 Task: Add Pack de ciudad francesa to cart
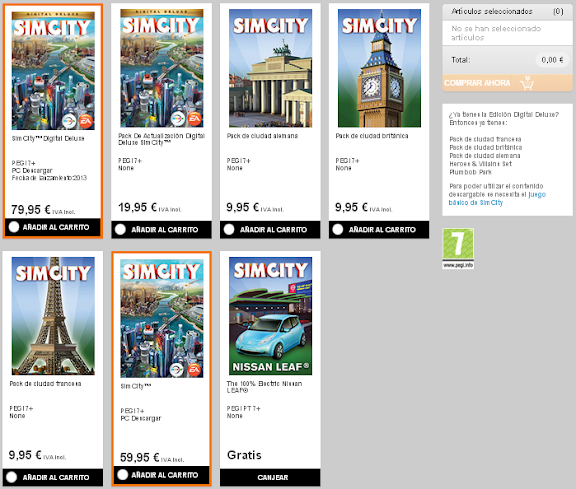pyautogui.click(x=53, y=477)
